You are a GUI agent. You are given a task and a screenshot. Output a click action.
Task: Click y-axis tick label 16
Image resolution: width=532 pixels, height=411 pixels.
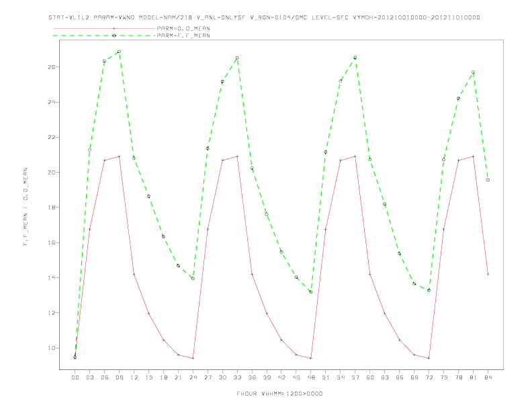[51, 242]
